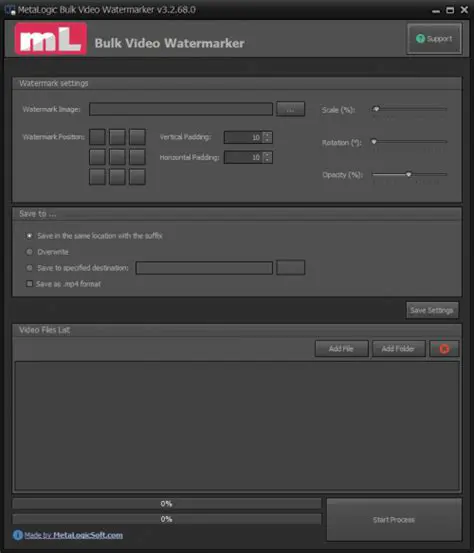This screenshot has width=474, height=553.
Task: Click the specified destination path field
Action: click(204, 268)
